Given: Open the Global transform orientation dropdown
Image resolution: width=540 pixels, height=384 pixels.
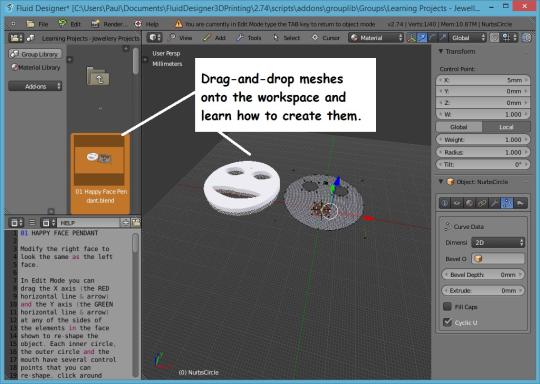Looking at the screenshot, I should [467, 38].
